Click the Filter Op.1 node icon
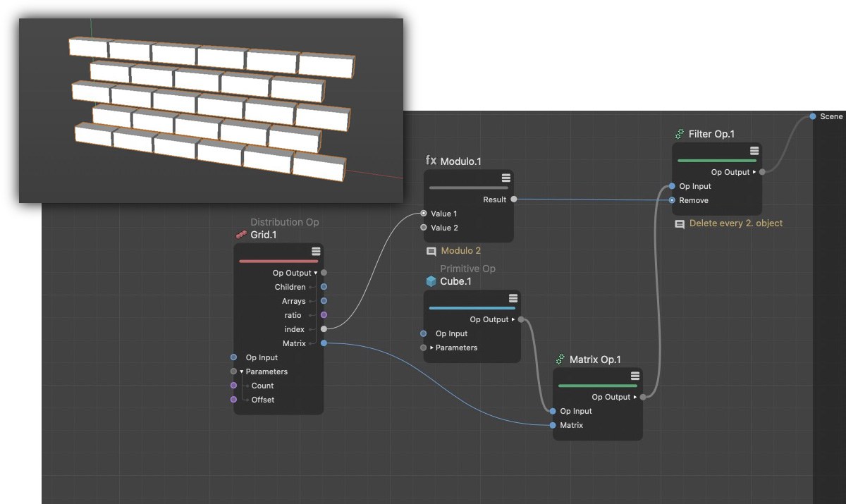The height and width of the screenshot is (504, 846). [x=680, y=134]
